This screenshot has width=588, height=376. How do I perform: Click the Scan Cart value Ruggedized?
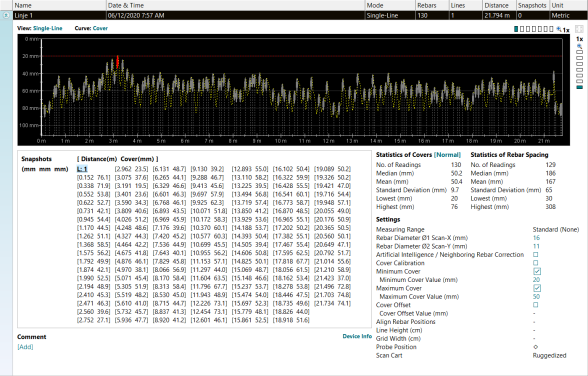549,355
